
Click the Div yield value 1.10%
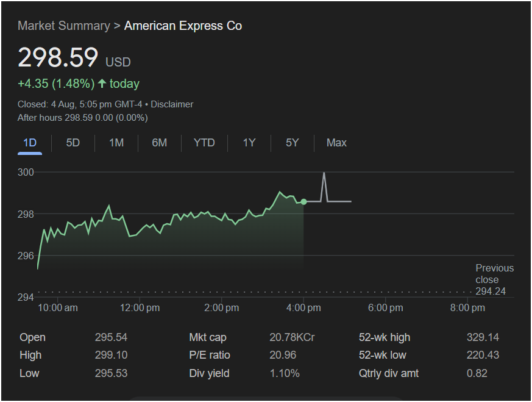(x=285, y=373)
